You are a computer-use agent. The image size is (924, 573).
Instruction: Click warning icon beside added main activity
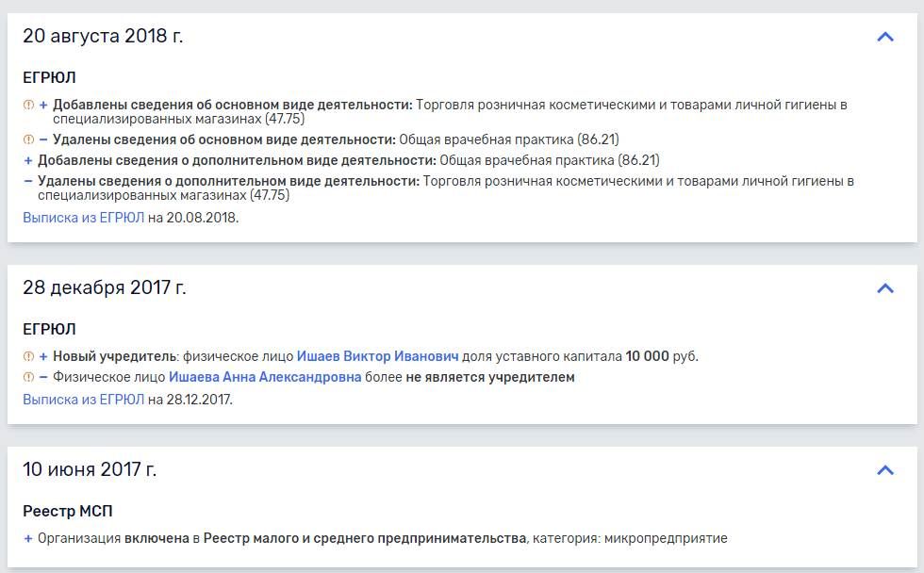tap(28, 105)
